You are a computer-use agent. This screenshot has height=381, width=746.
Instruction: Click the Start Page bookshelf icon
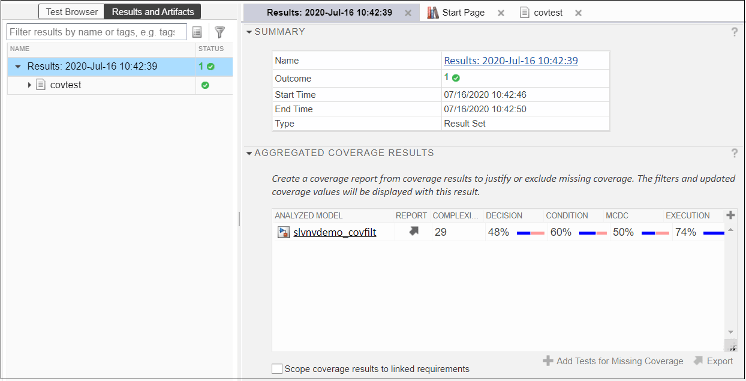tap(432, 13)
